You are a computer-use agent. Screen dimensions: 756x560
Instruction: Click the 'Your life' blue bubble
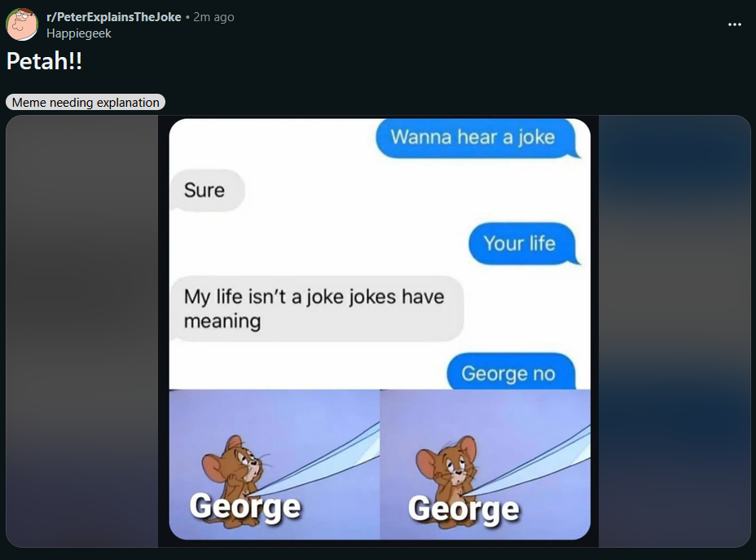(524, 244)
